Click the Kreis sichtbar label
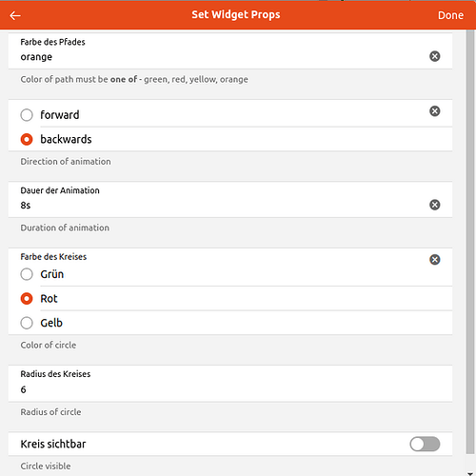Viewport: 476px width, 476px height. tap(53, 444)
